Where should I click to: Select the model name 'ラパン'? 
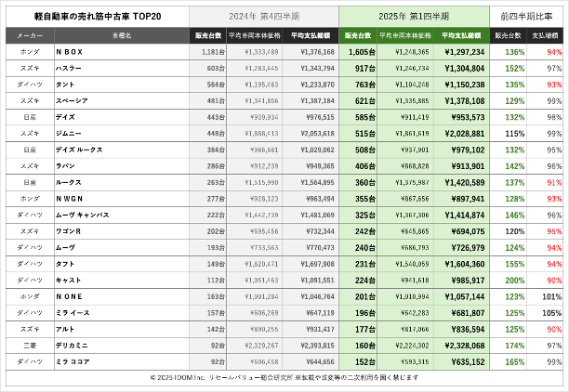tap(65, 166)
